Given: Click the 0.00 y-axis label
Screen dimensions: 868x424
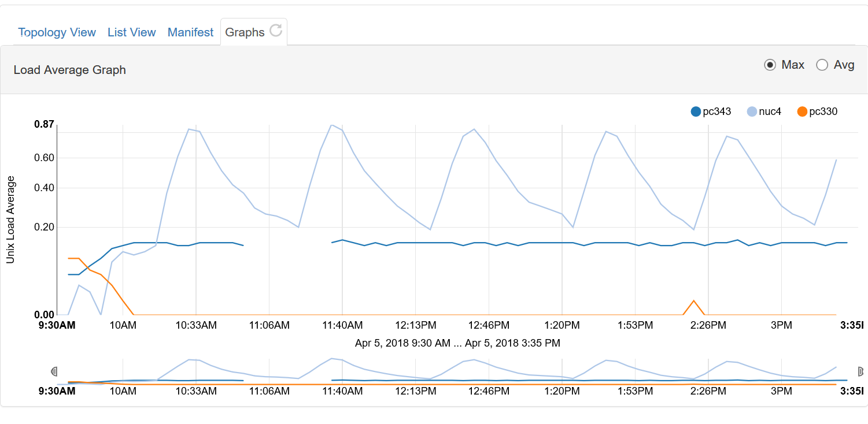Looking at the screenshot, I should [x=44, y=315].
